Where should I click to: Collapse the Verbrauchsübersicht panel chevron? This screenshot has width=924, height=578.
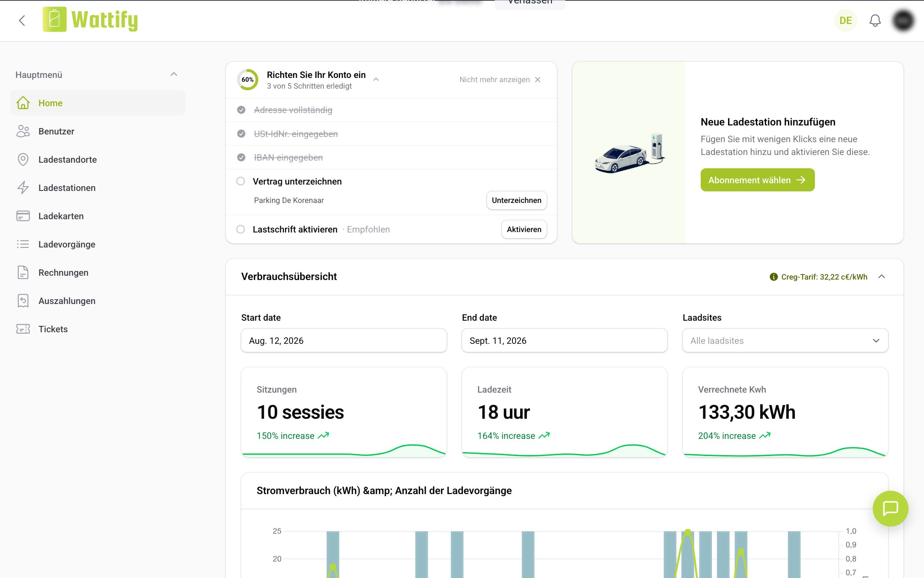882,277
